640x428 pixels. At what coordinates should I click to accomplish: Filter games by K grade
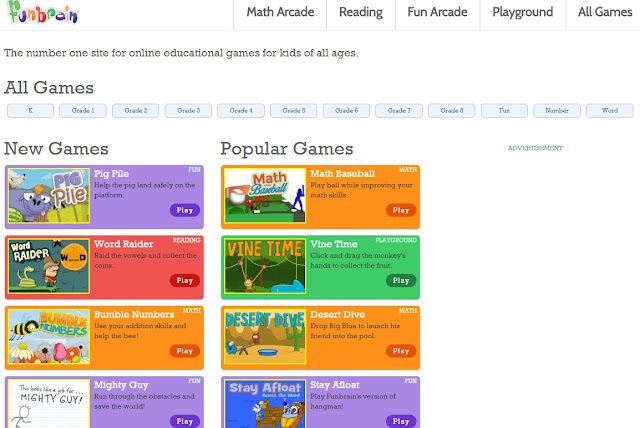tap(30, 111)
